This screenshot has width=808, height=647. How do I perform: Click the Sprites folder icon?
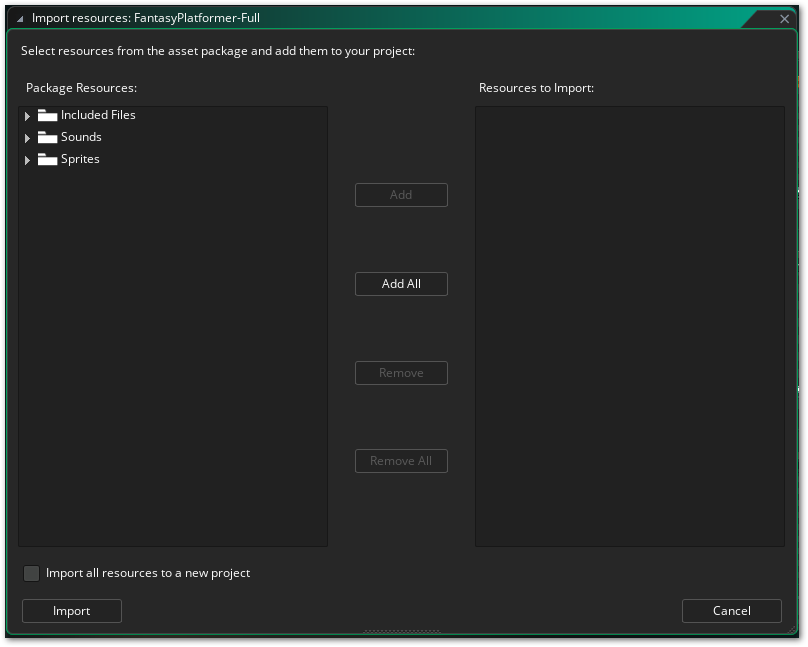point(47,159)
